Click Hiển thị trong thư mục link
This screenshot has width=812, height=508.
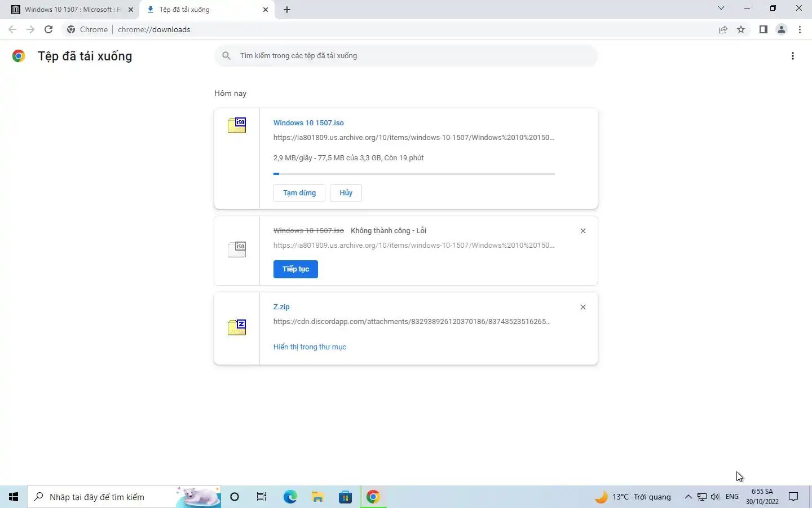coord(310,347)
